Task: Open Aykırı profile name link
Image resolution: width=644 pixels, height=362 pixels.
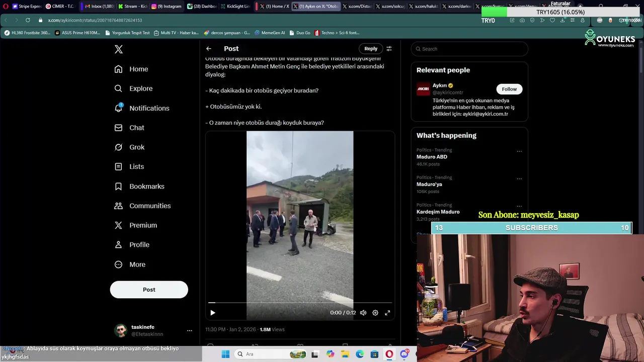Action: (440, 85)
